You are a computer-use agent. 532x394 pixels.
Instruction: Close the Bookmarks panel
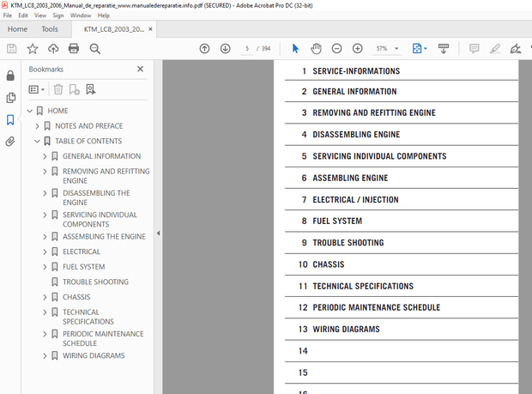pyautogui.click(x=140, y=69)
